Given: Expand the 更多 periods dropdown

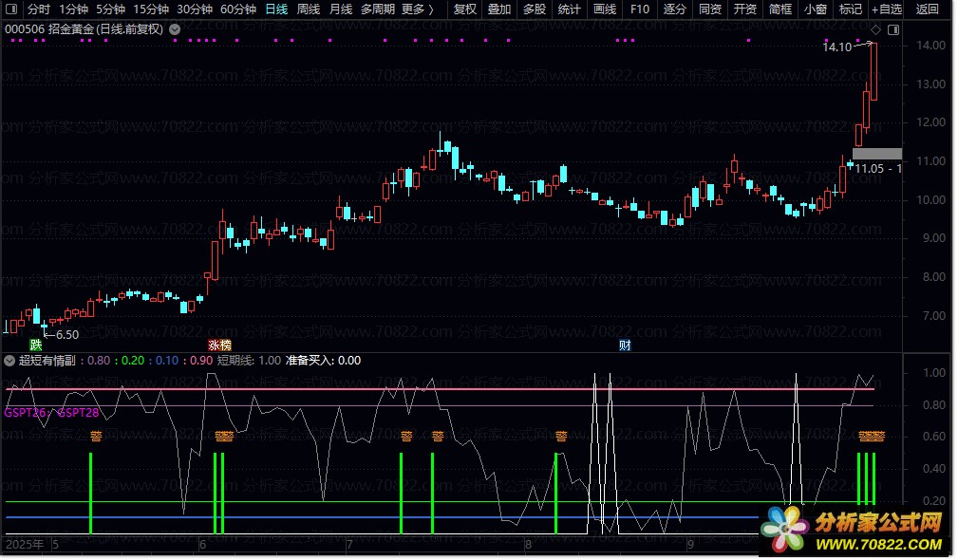Looking at the screenshot, I should tap(418, 9).
